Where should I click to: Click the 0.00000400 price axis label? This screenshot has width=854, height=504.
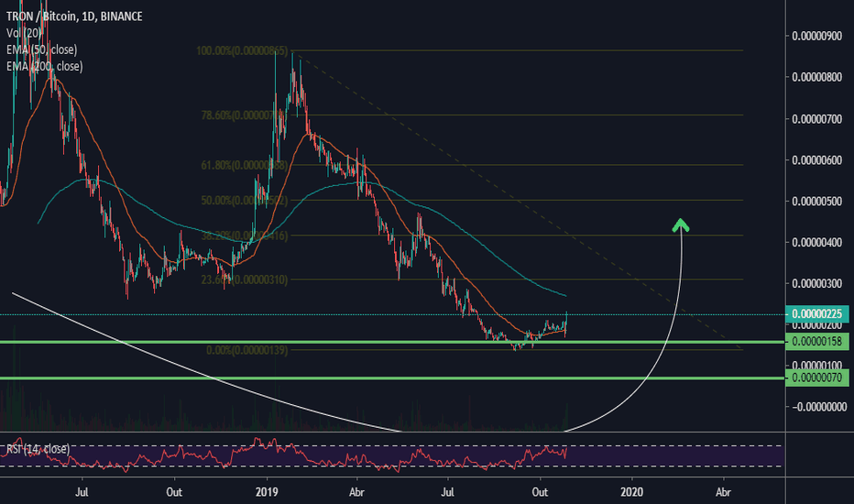[x=817, y=243]
